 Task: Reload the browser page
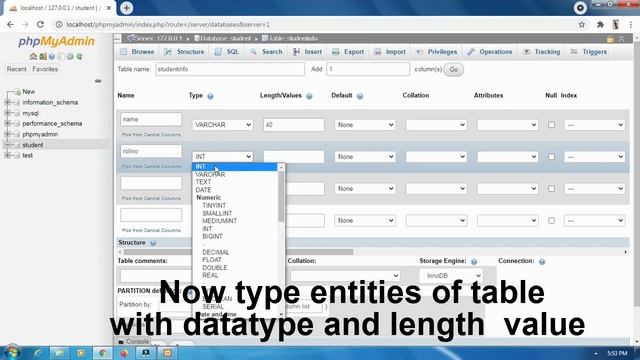point(40,24)
